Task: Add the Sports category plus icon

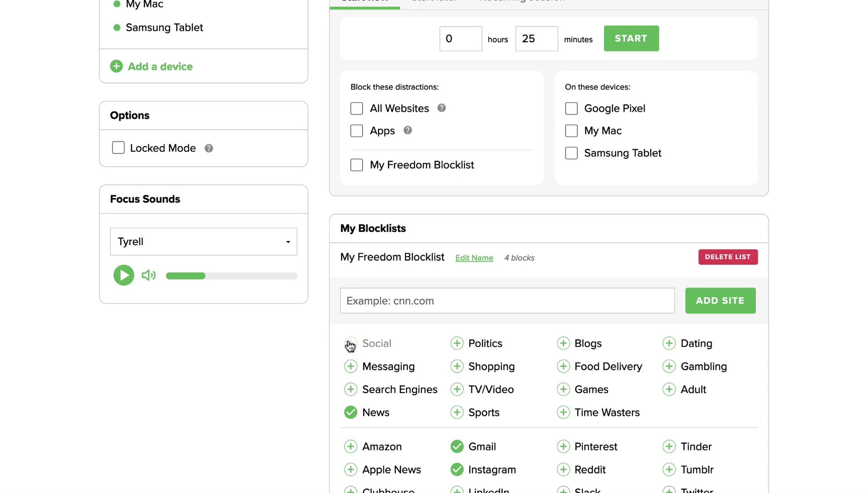Action: click(x=457, y=412)
